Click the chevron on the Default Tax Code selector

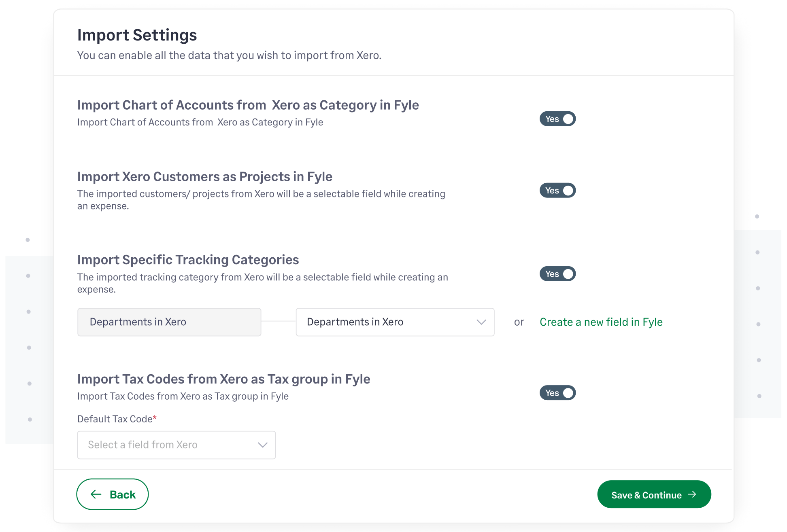point(262,445)
